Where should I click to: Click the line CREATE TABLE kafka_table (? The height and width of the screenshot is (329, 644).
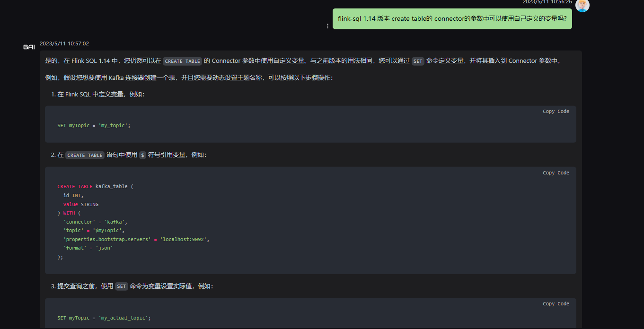click(x=95, y=187)
